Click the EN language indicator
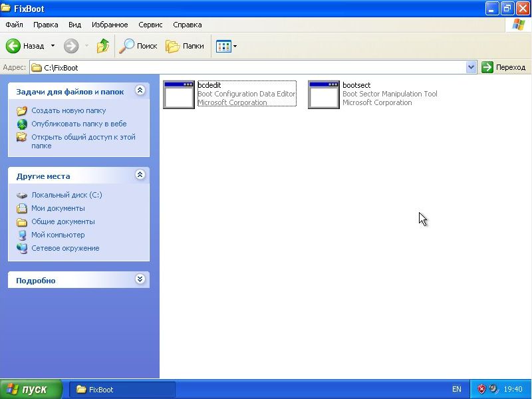The height and width of the screenshot is (399, 532). click(457, 389)
